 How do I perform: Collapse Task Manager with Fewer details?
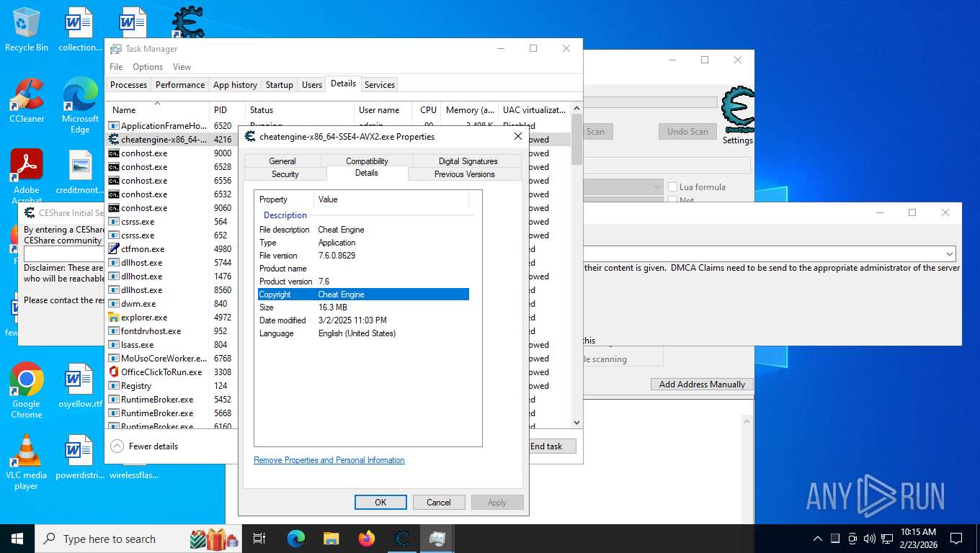tap(145, 446)
